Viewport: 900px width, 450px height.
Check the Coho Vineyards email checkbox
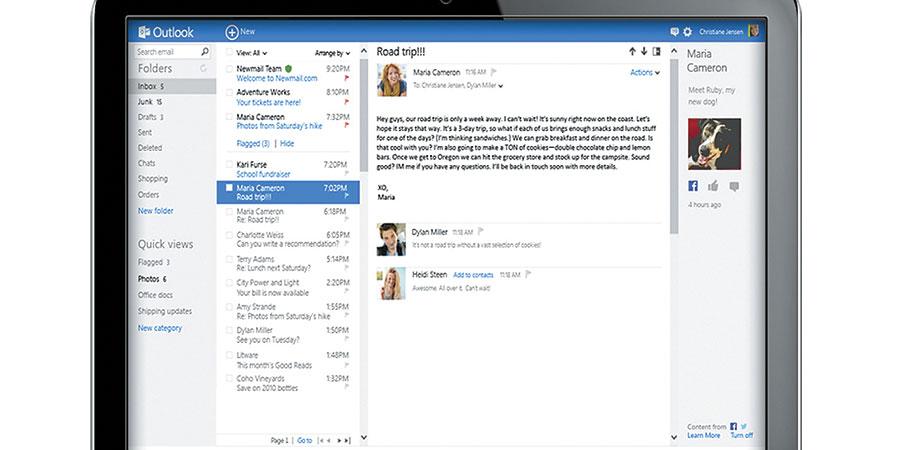click(229, 379)
